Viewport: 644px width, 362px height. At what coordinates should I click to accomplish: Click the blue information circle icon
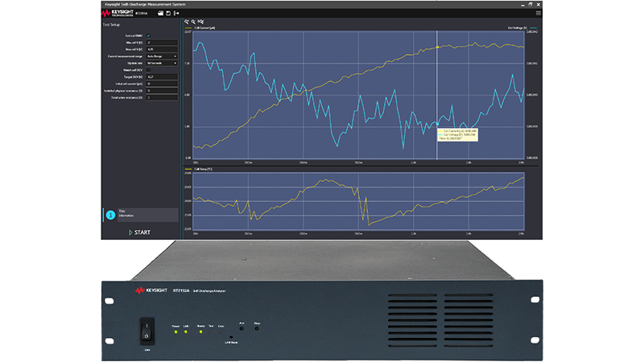[110, 215]
